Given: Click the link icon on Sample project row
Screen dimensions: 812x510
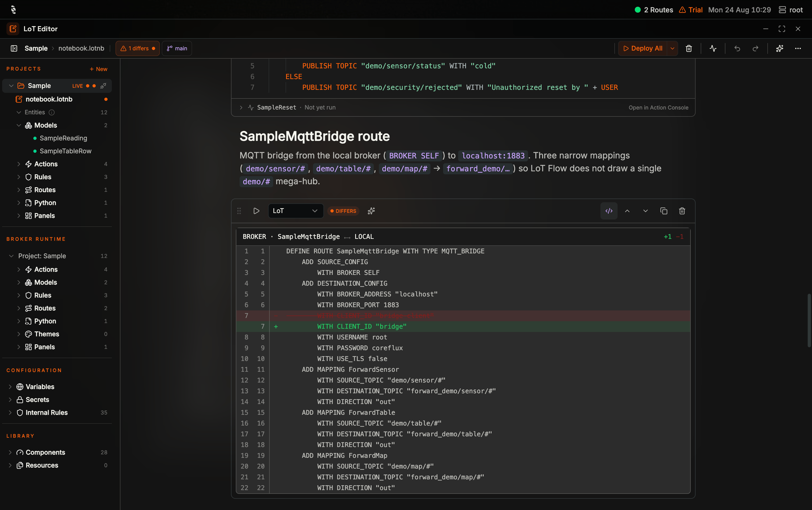Looking at the screenshot, I should click(x=104, y=86).
